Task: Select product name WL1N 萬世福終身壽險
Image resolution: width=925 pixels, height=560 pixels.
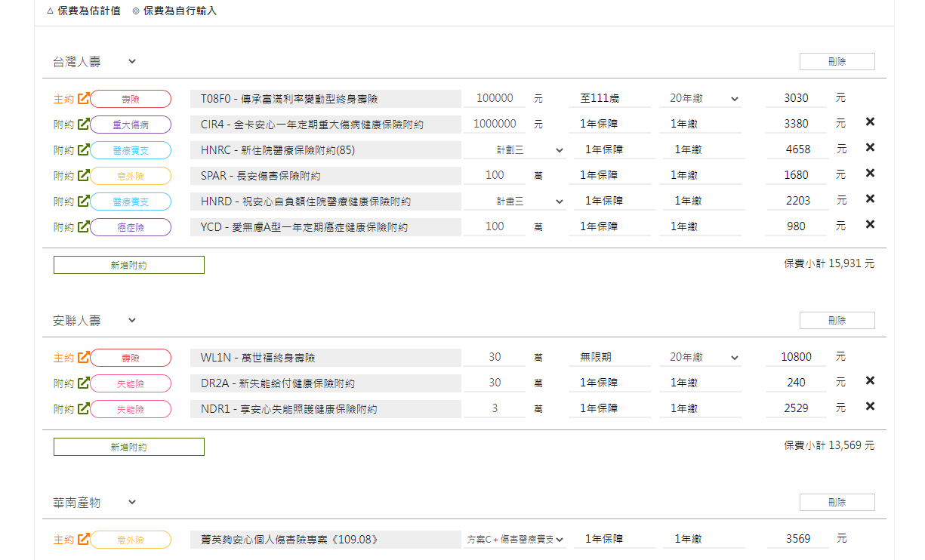Action: click(325, 358)
